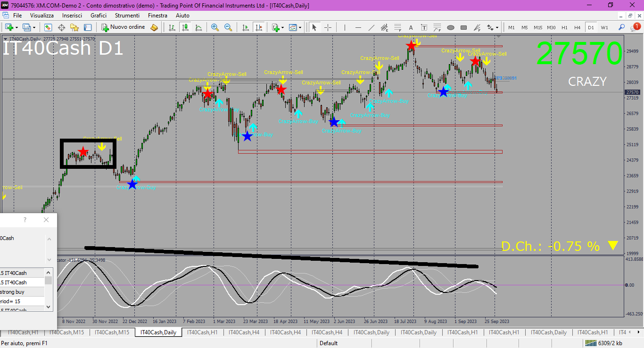Viewport: 644px width, 348px height.
Task: Open the Navigator folder-star icon
Action: click(74, 27)
